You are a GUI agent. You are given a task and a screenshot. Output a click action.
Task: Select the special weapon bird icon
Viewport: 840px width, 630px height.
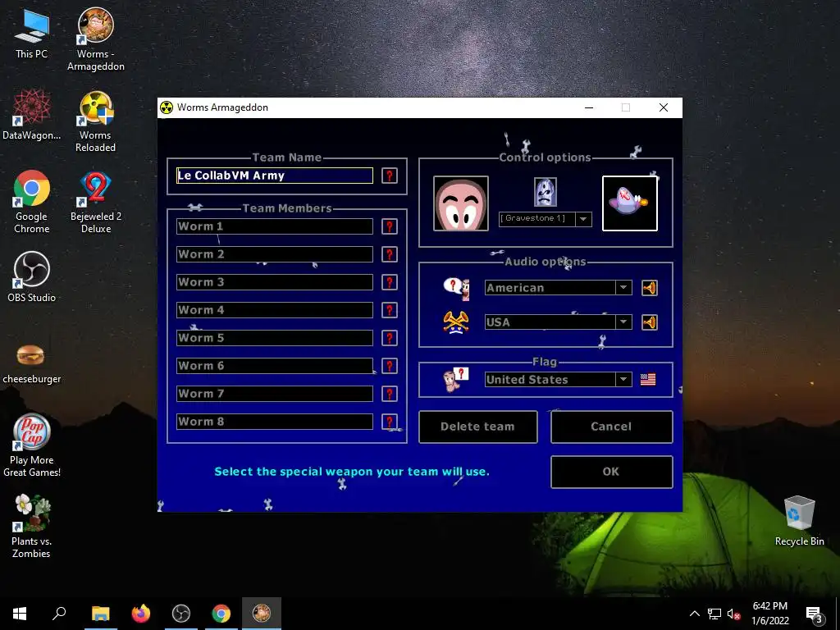click(630, 203)
